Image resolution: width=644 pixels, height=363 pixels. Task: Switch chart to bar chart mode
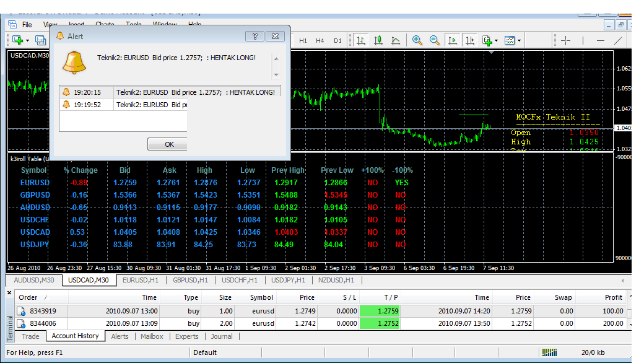[361, 40]
